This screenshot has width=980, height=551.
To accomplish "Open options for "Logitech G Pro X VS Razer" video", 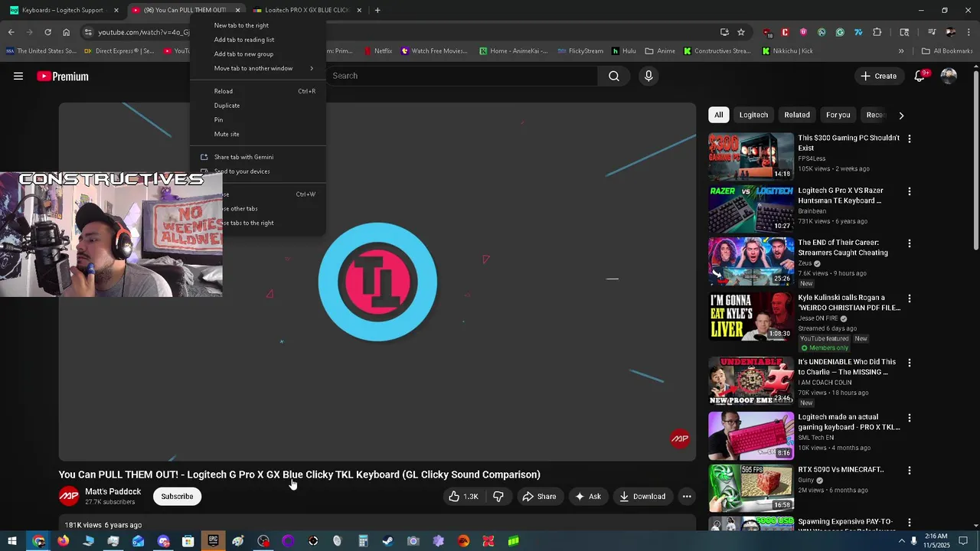I will coord(910,191).
